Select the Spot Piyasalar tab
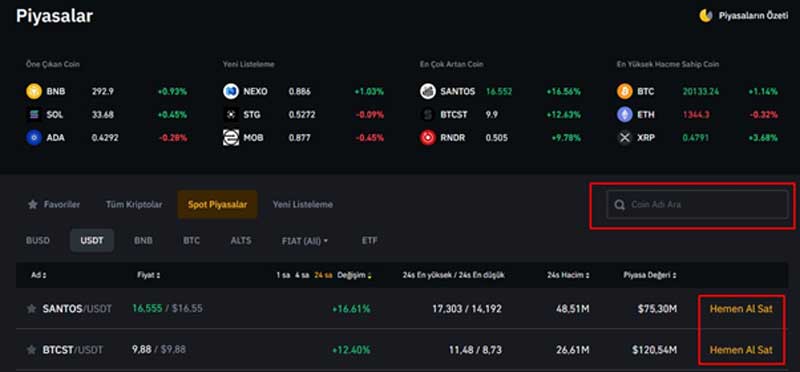The width and height of the screenshot is (800, 372). [217, 205]
